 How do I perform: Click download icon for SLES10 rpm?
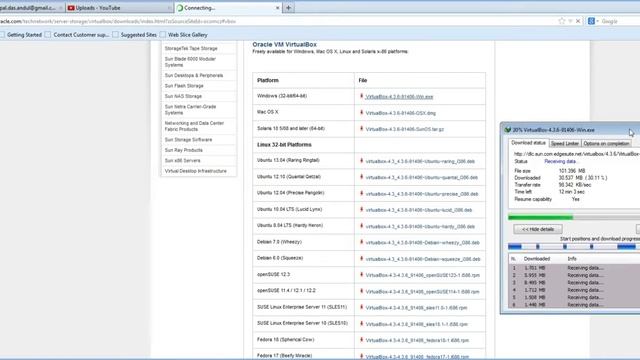361,324
